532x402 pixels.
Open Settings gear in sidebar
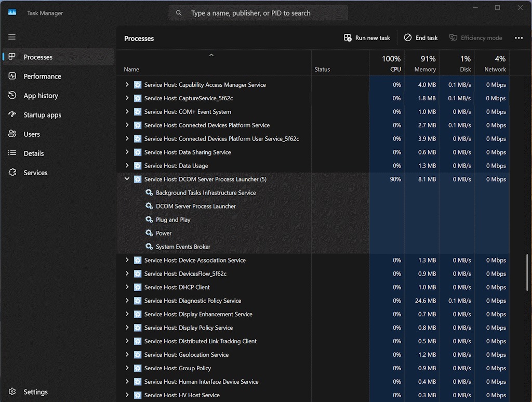(x=12, y=392)
